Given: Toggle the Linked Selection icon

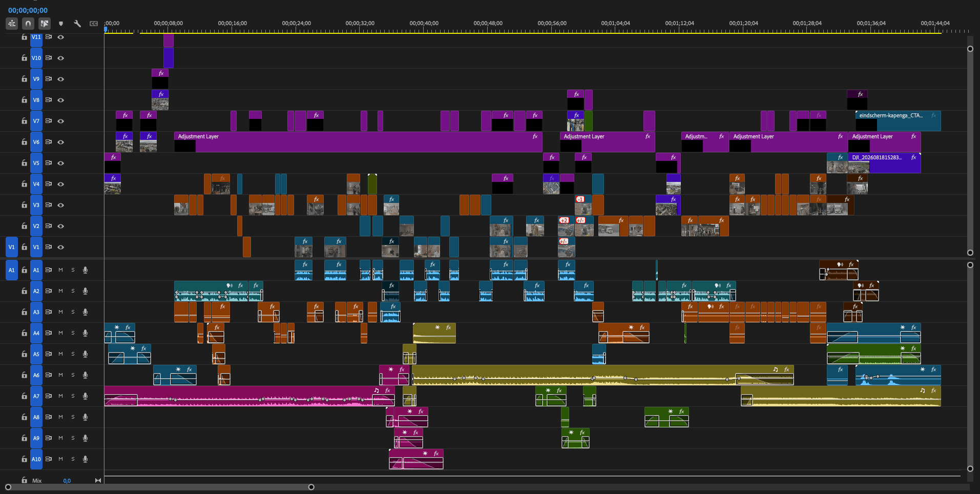Looking at the screenshot, I should point(45,24).
